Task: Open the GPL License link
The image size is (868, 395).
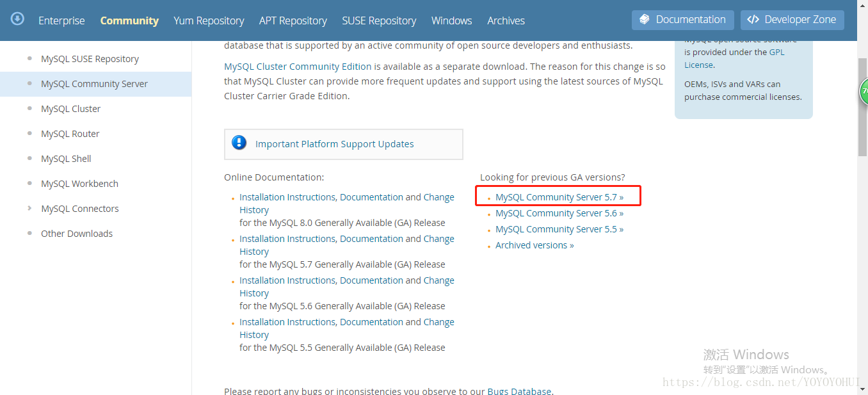Action: (776, 52)
